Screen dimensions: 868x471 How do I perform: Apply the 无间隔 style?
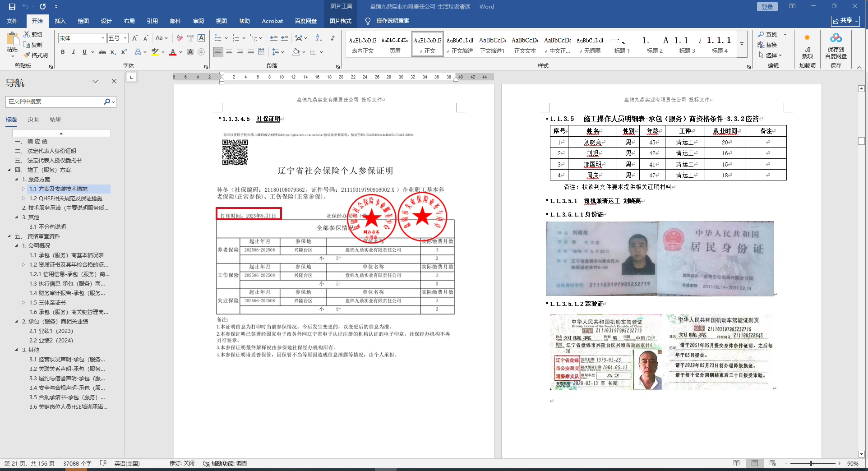pyautogui.click(x=590, y=44)
